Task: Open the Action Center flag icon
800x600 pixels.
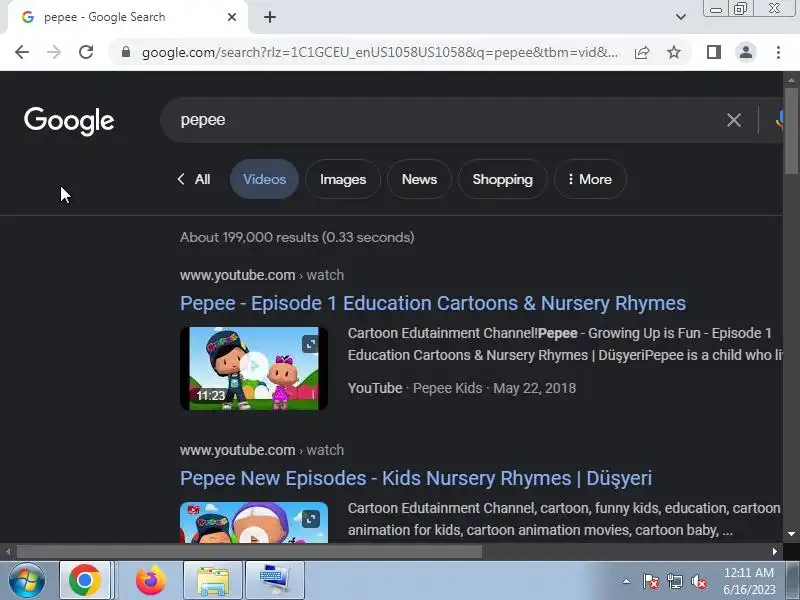Action: 651,581
